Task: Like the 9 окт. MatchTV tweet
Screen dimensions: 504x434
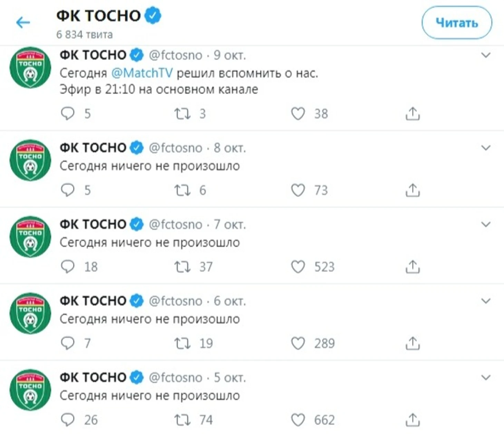Action: (298, 114)
